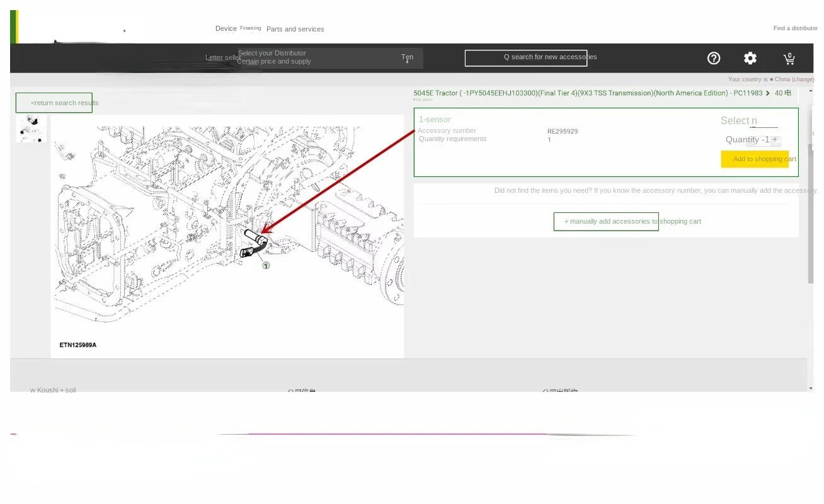
Task: Open the settings gear icon
Action: click(750, 58)
